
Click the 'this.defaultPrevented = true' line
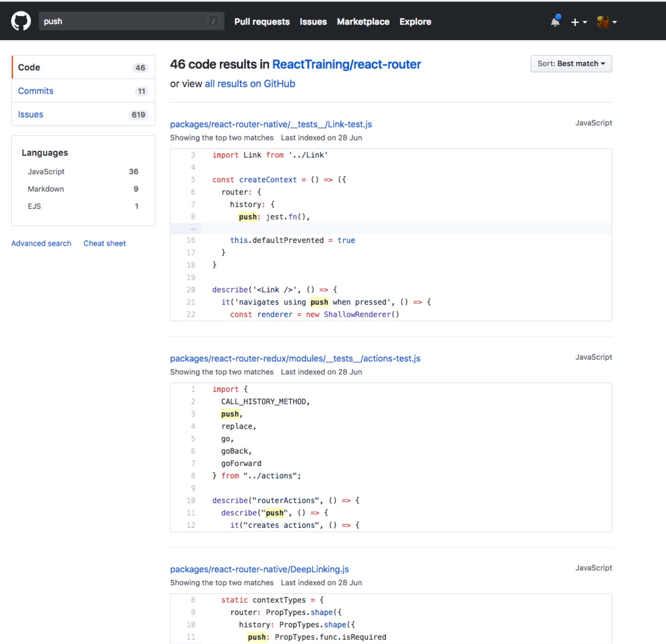[292, 240]
